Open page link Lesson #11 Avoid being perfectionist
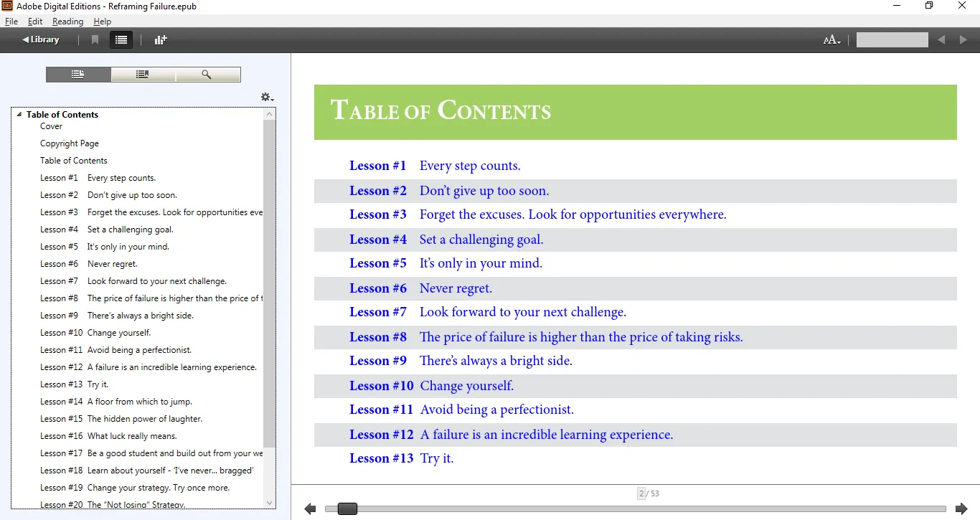The width and height of the screenshot is (980, 520). [x=462, y=410]
